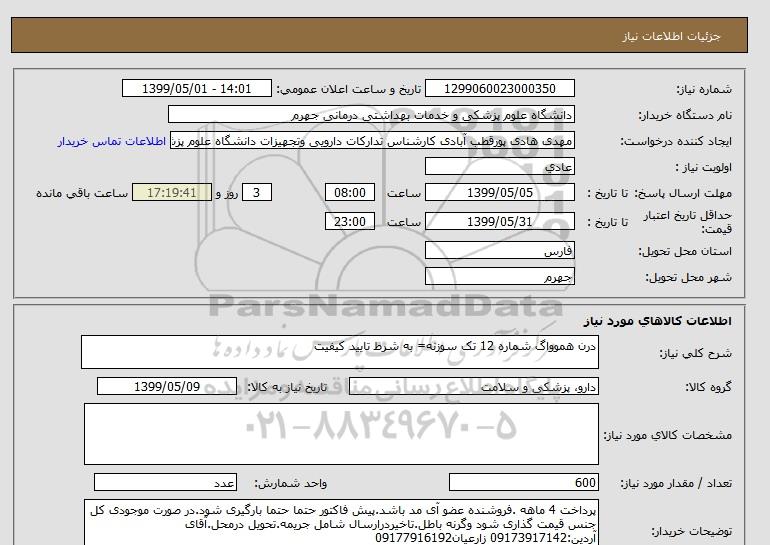Click the response deadline time 08:00
Screen dimensions: 770x545
click(350, 192)
